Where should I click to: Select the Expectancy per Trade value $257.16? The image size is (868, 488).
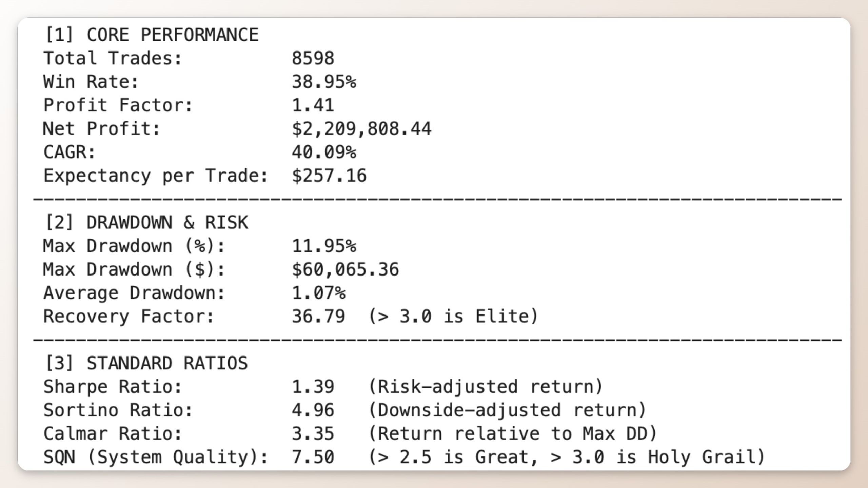[329, 176]
